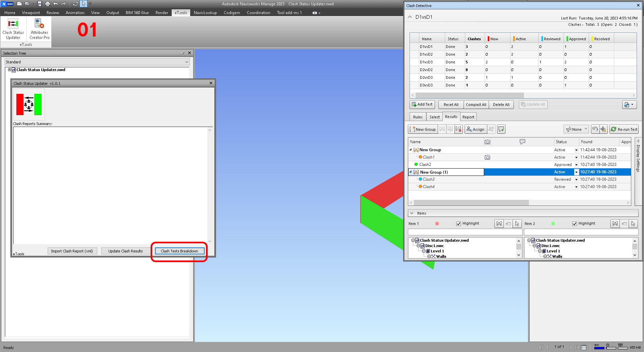This screenshot has width=644, height=352.
Task: Open the Attributes Creator Pro tool
Action: [40, 29]
